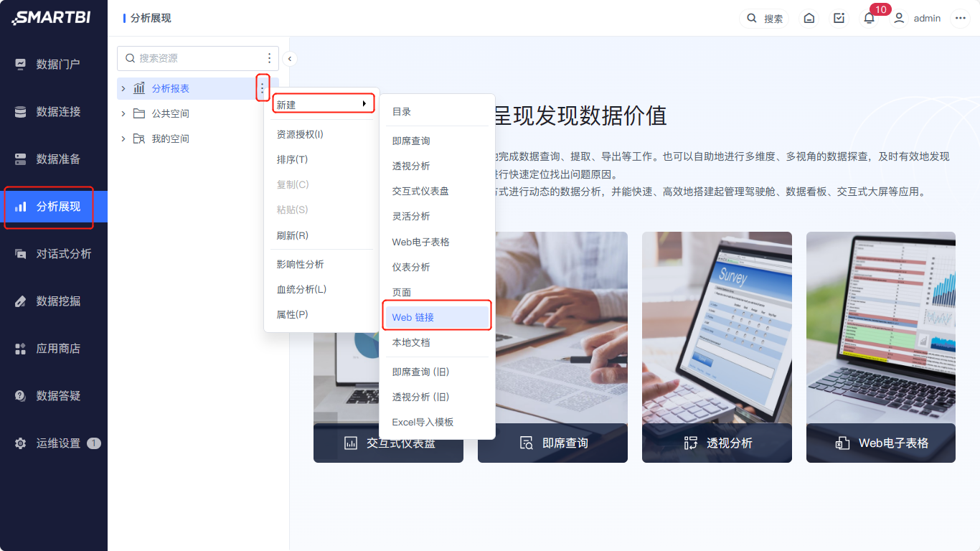Open 数据答疑 in the sidebar
Image resolution: width=980 pixels, height=551 pixels.
click(x=54, y=396)
